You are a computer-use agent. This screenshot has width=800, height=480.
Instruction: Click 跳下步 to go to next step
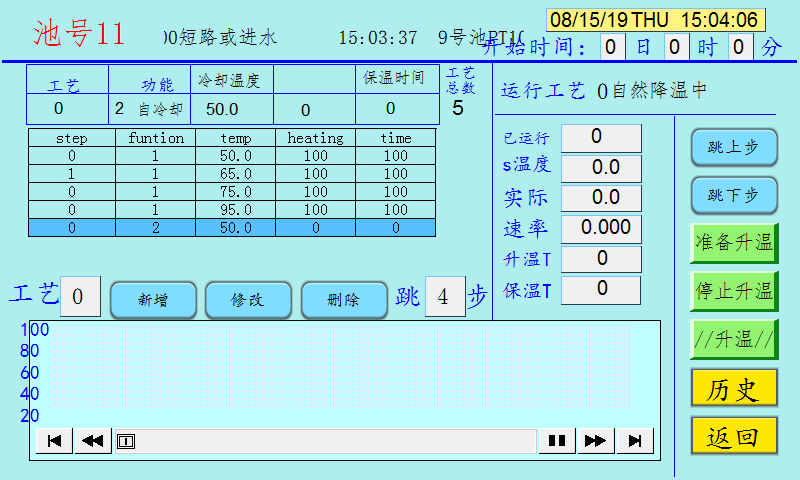click(733, 195)
